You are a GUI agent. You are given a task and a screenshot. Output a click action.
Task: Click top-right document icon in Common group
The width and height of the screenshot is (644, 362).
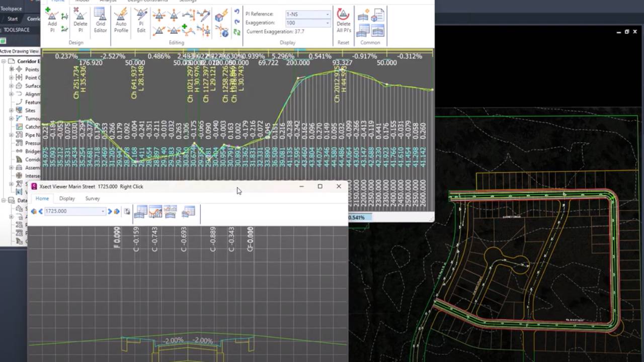pyautogui.click(x=378, y=16)
